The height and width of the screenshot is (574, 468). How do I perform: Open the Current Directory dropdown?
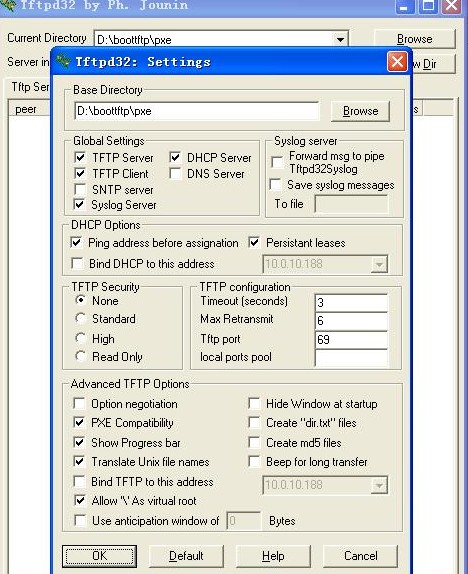point(340,39)
